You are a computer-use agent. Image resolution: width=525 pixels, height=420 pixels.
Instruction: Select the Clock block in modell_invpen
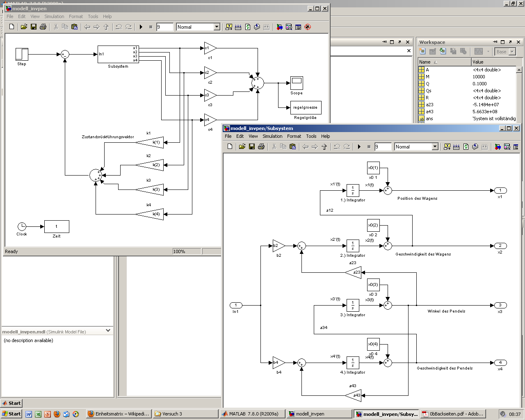pyautogui.click(x=22, y=226)
